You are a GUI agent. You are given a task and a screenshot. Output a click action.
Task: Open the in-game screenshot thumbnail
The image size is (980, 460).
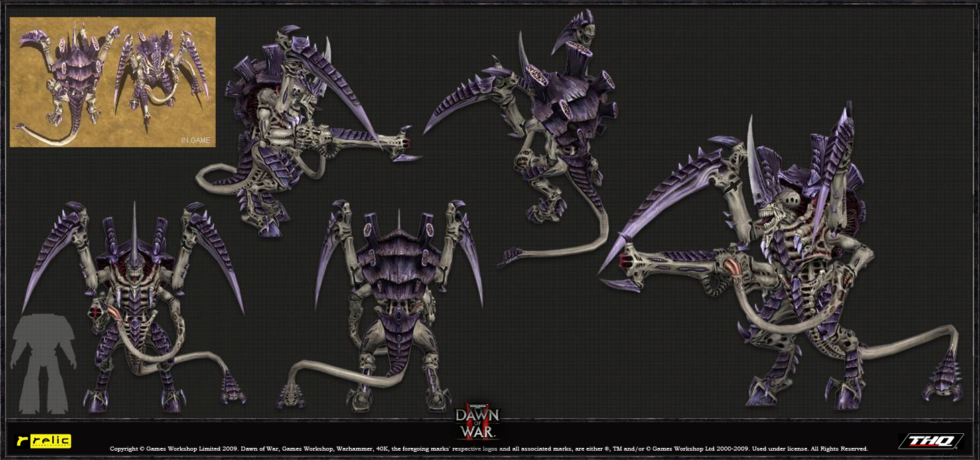113,82
